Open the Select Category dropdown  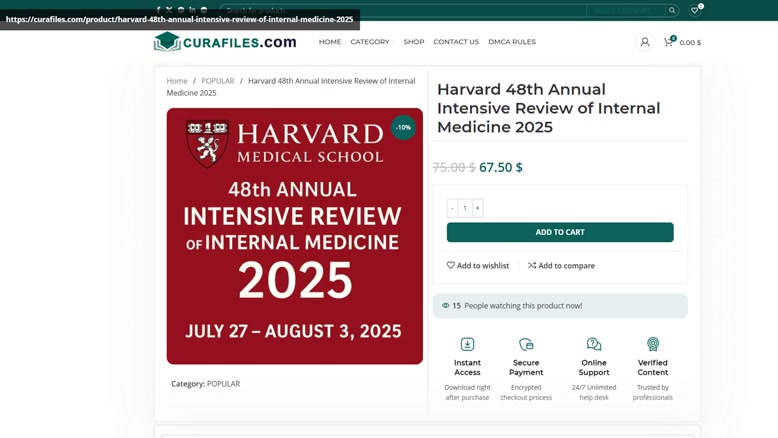(x=625, y=10)
